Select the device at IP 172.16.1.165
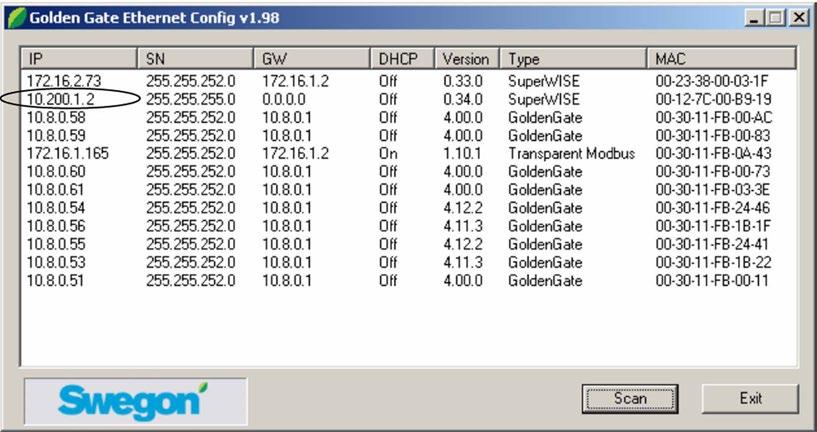Image resolution: width=817 pixels, height=432 pixels. click(x=409, y=154)
